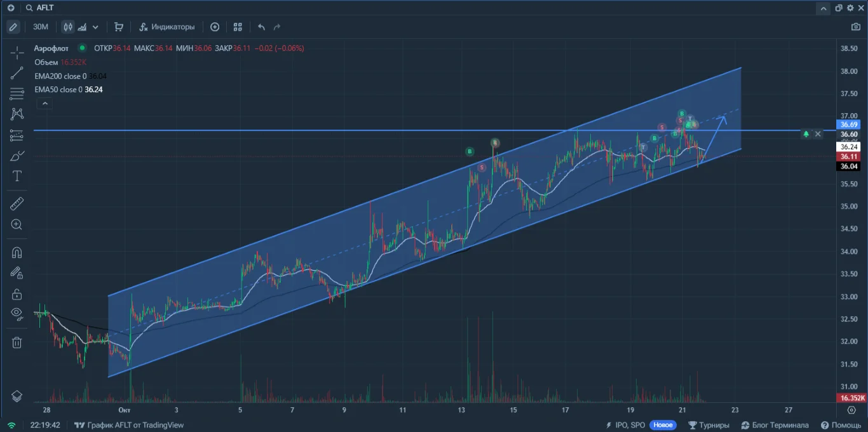
Task: Select the ruler measurement tool
Action: (17, 203)
